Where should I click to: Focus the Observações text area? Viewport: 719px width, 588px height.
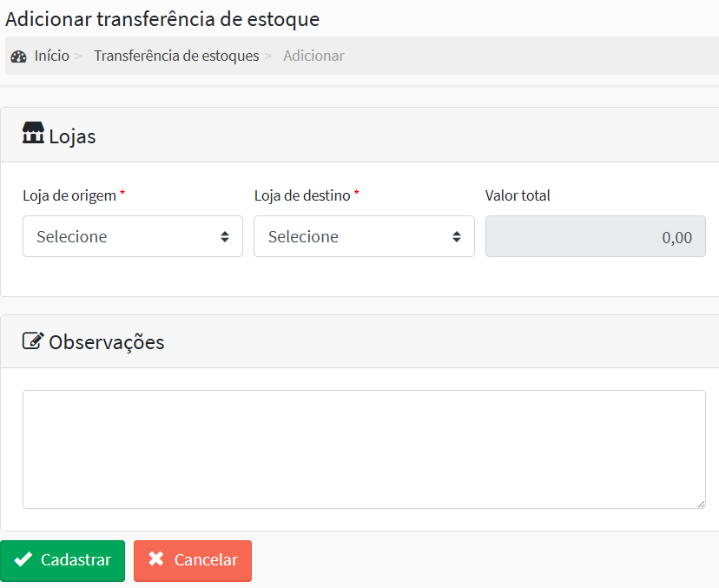point(363,448)
